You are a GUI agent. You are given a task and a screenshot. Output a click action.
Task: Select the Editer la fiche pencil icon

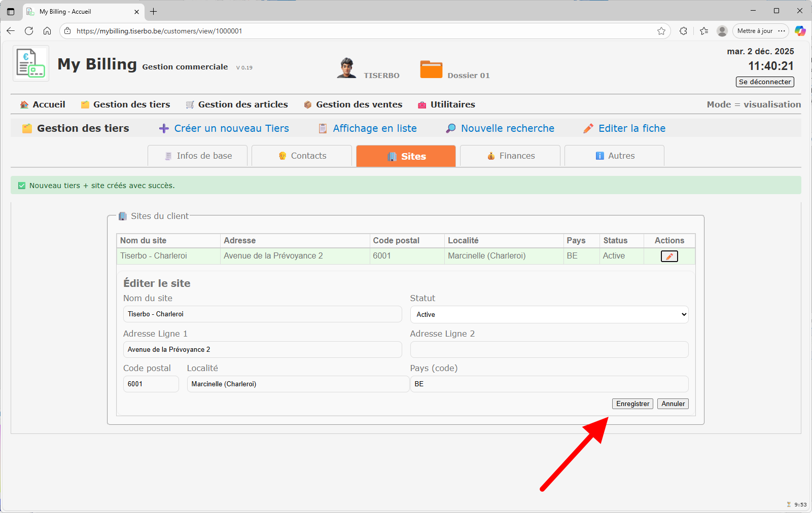(x=588, y=128)
